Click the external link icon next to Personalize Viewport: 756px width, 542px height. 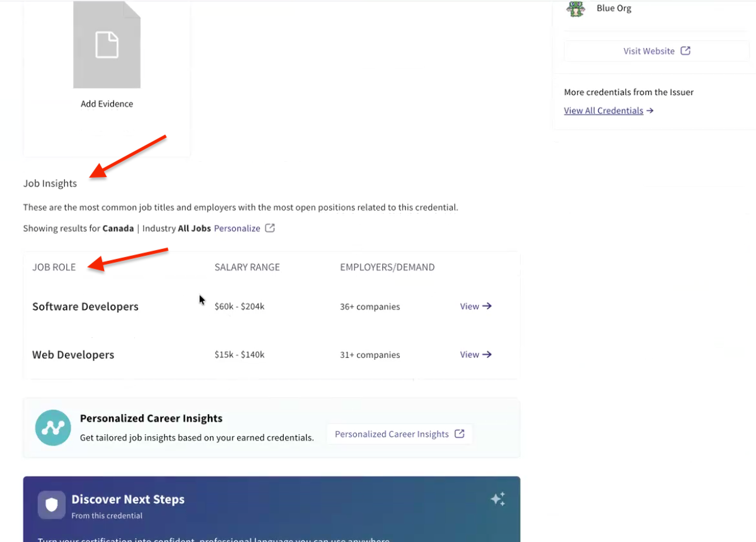tap(270, 228)
